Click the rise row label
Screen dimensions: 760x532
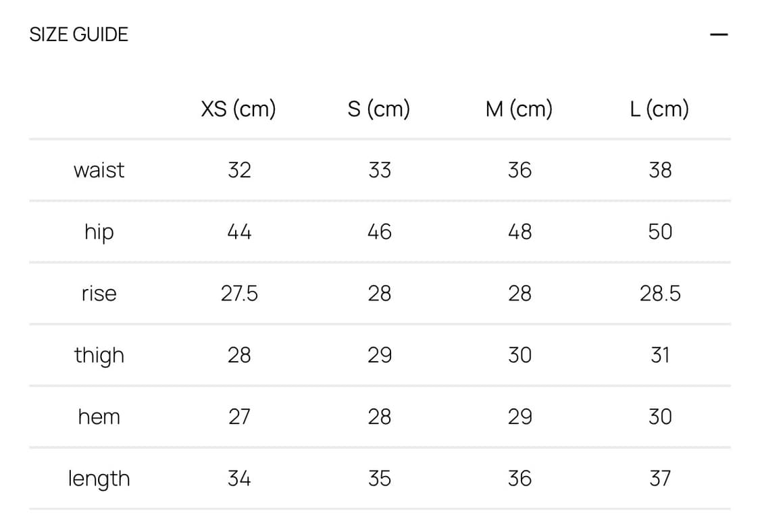pos(99,294)
